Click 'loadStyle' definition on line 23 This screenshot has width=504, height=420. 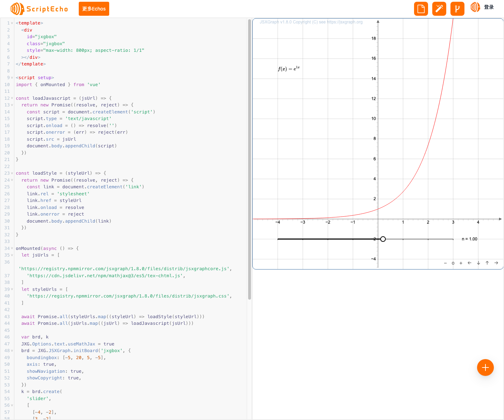click(x=44, y=173)
